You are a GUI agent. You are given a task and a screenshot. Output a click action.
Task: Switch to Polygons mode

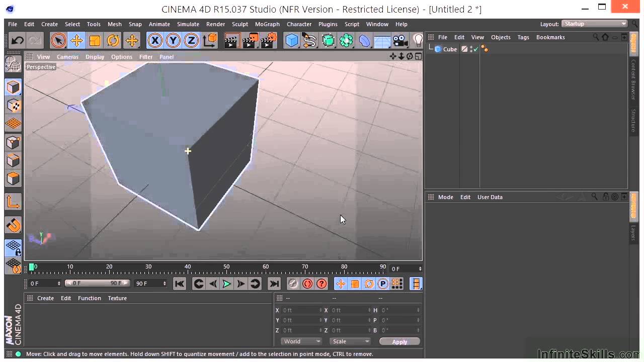tap(13, 178)
